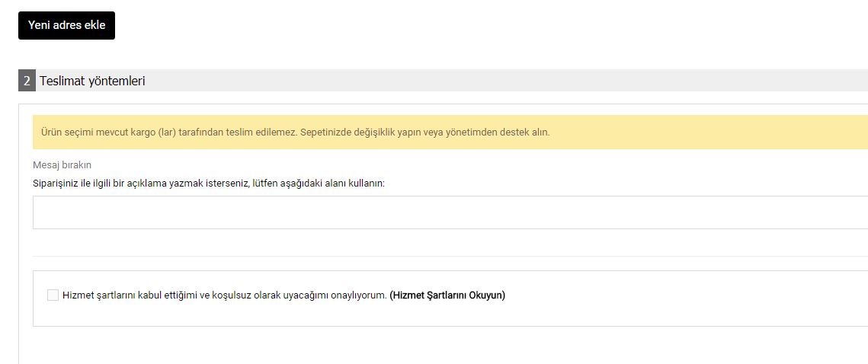Focus the order message text area
Screen dimensions: 868x364
tap(450, 212)
